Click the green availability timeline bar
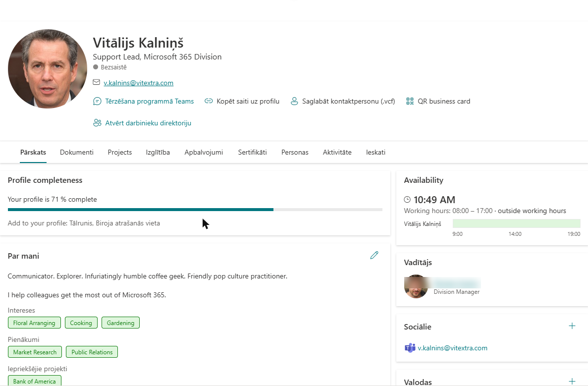Viewport: 588px width, 386px height. (516, 223)
